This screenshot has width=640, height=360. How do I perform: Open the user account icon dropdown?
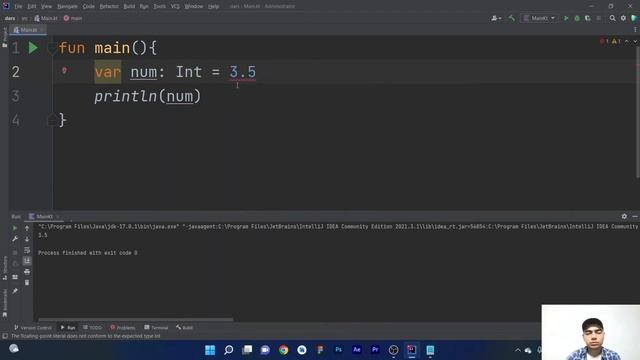(496, 18)
